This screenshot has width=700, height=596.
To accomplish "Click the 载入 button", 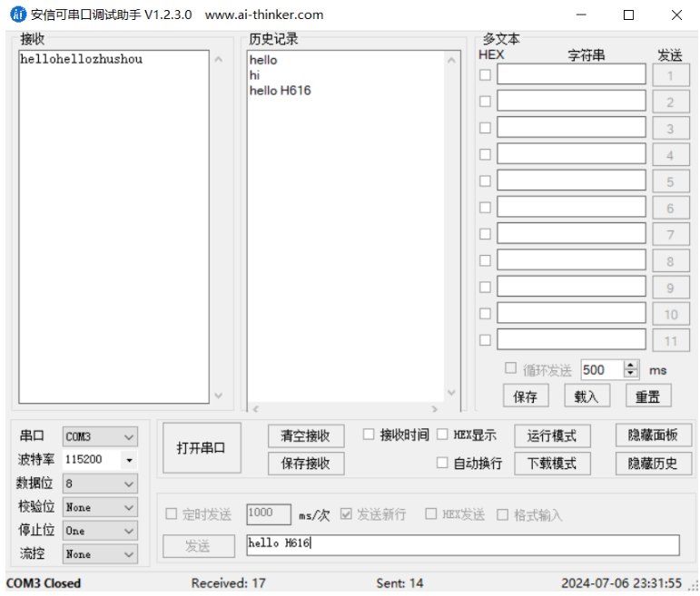I will (587, 396).
